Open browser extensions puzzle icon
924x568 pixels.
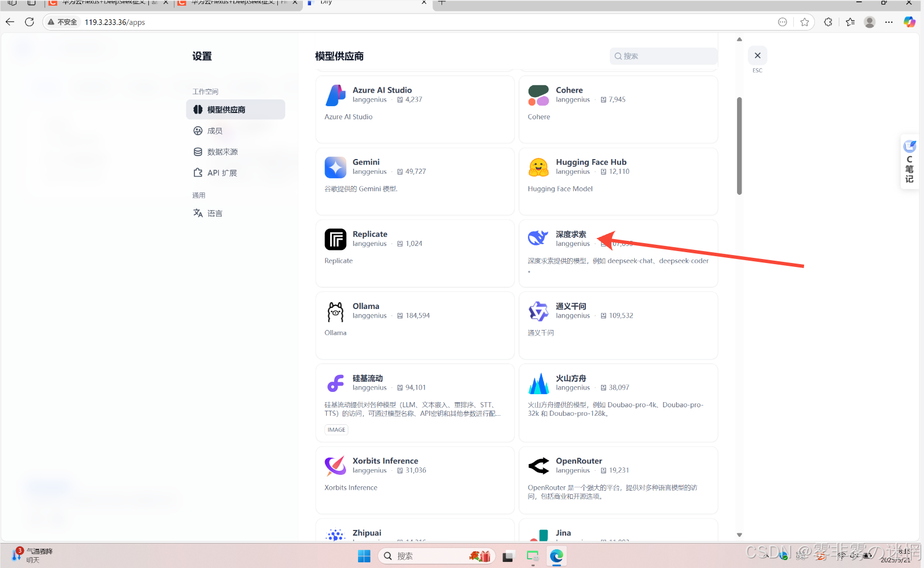click(x=829, y=22)
